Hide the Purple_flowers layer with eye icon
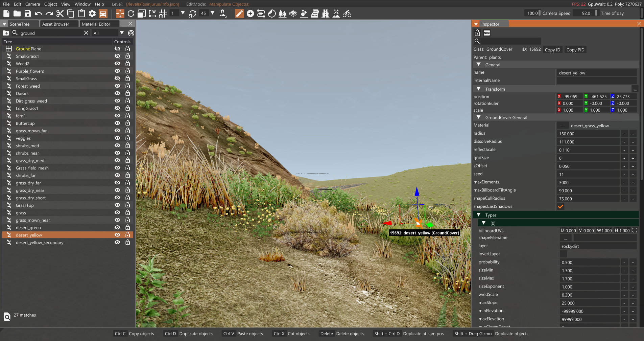This screenshot has width=644, height=341. coord(117,71)
